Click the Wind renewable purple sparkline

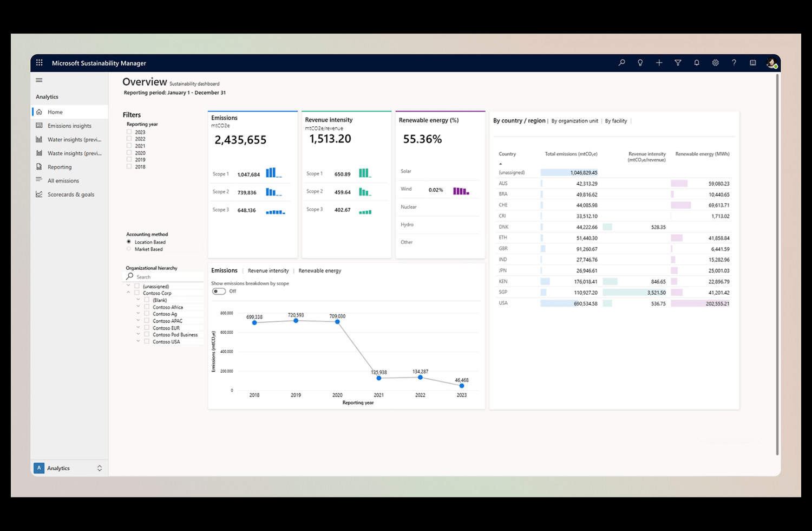[x=461, y=191]
